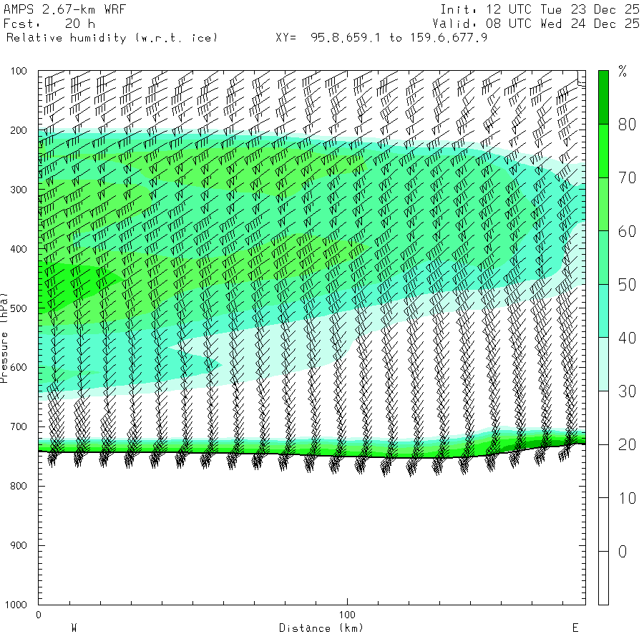Click the "Init: 12 UTC Tue 23 Dec 25" line
Viewport: 644px width, 644px height.
[540, 9]
